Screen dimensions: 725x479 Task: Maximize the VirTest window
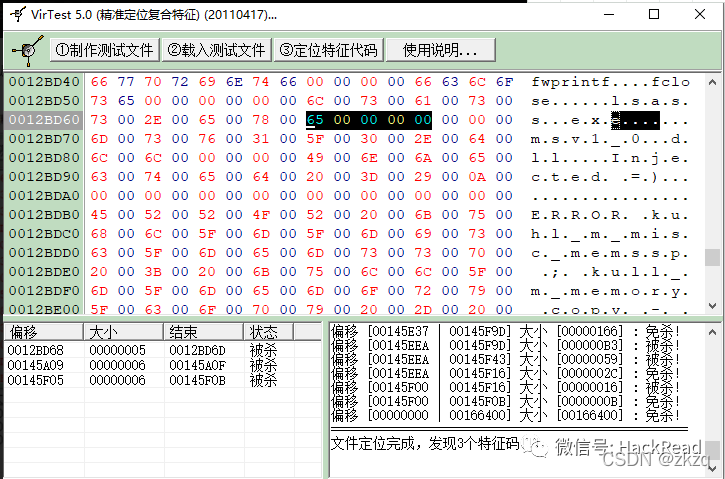tap(654, 14)
